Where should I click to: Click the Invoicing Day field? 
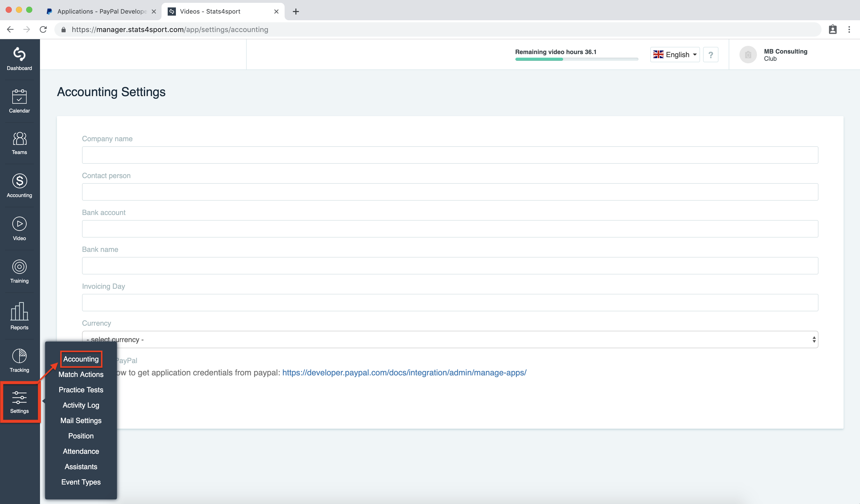(x=450, y=302)
